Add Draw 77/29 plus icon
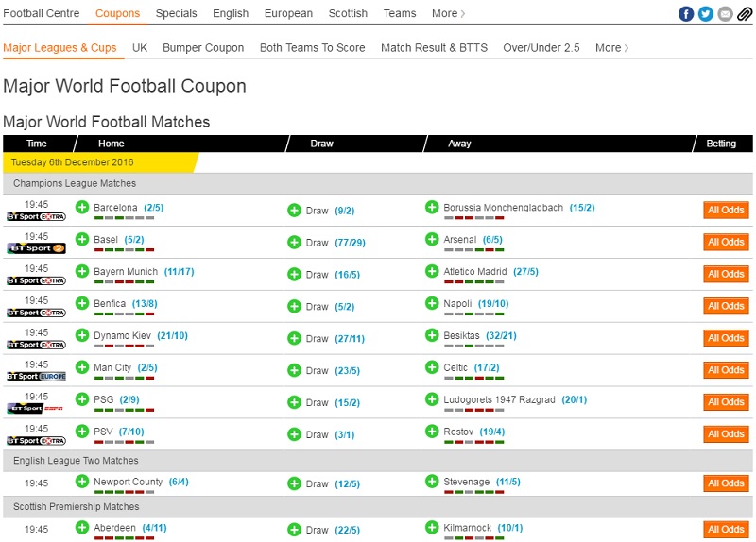Screen dimensions: 756x542 pos(294,243)
